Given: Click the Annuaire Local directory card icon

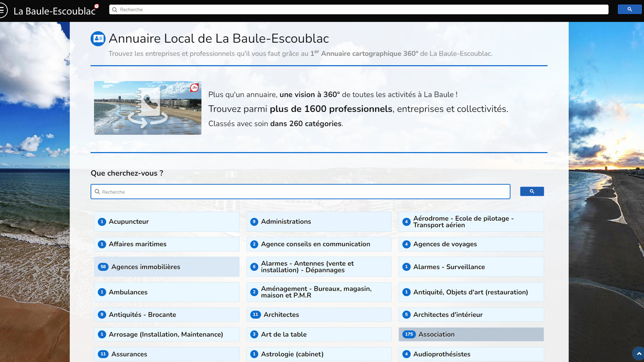Looking at the screenshot, I should [98, 39].
